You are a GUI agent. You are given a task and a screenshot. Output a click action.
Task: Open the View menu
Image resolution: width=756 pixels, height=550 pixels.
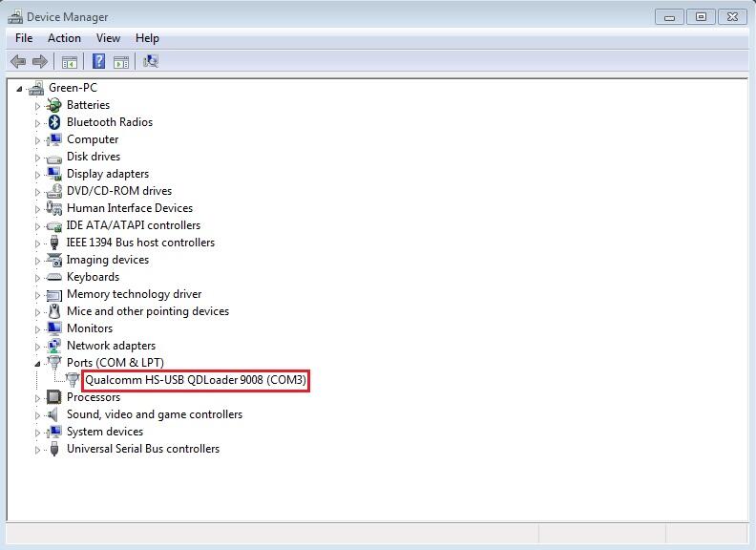pos(108,38)
